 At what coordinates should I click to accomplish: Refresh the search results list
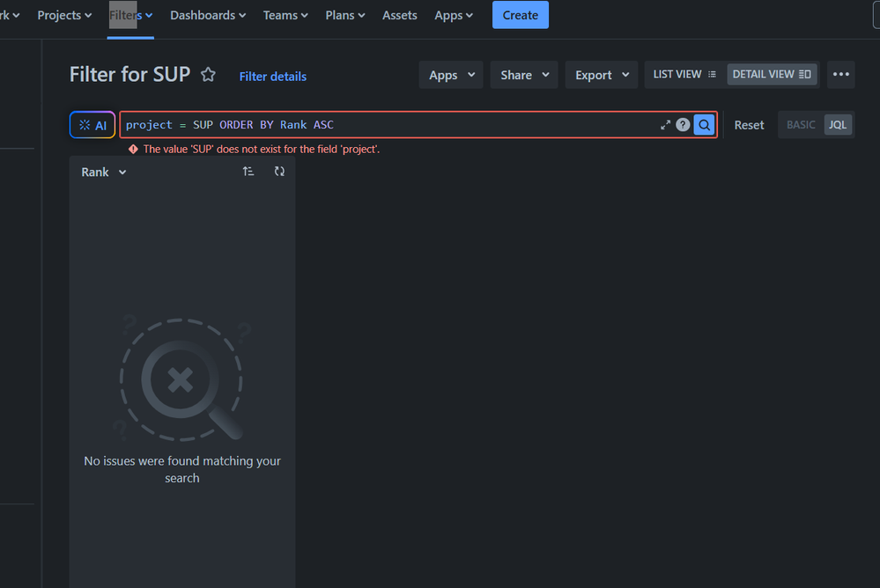279,172
